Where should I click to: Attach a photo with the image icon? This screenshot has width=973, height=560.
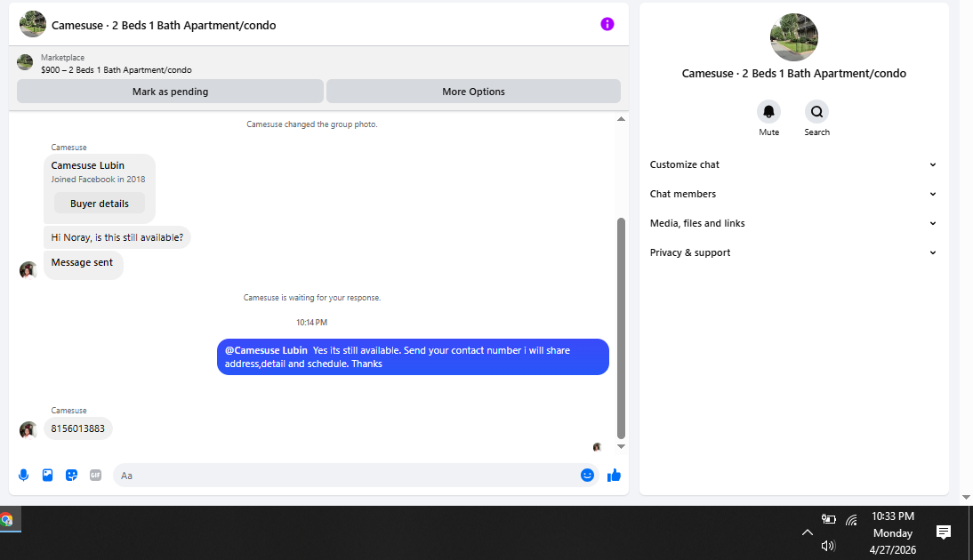click(x=47, y=475)
